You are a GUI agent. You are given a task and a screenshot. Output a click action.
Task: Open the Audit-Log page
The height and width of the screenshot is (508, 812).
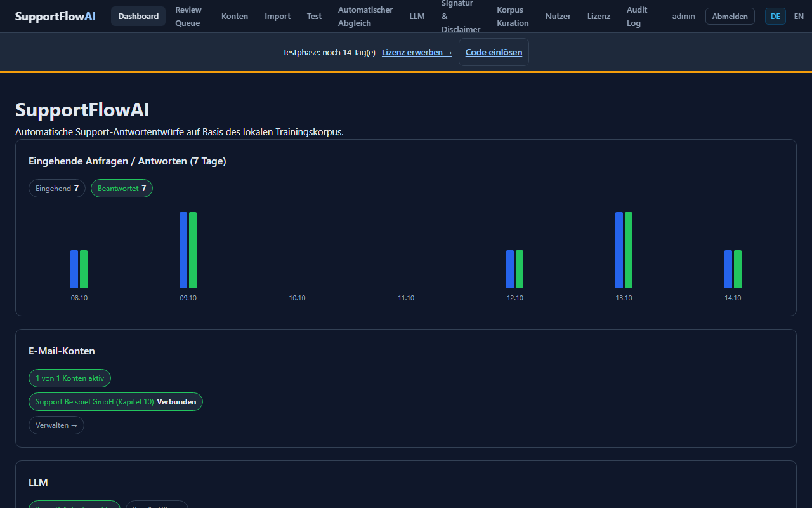coord(638,17)
